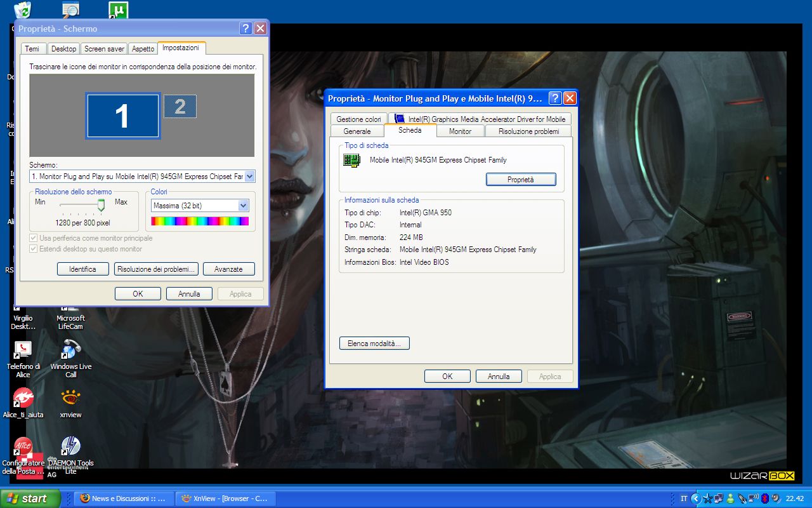The width and height of the screenshot is (812, 508).
Task: Click the color spectrum bar under Colori
Action: pos(200,221)
